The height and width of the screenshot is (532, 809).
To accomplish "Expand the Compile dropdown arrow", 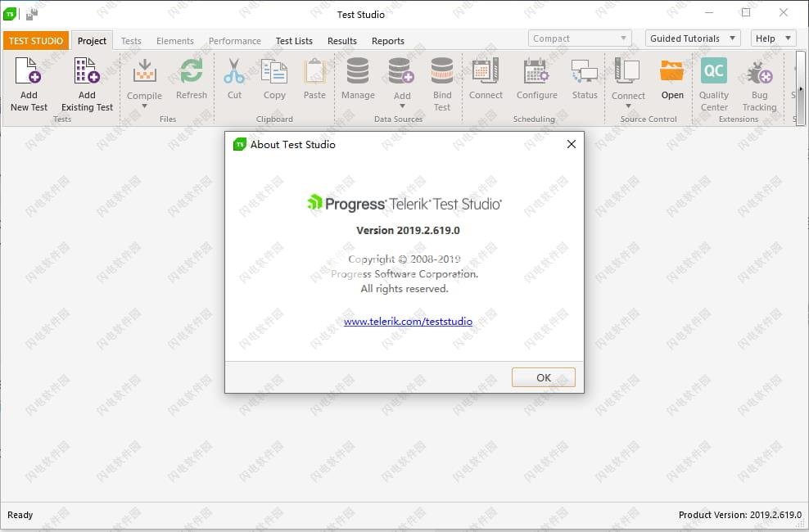I will pos(144,106).
